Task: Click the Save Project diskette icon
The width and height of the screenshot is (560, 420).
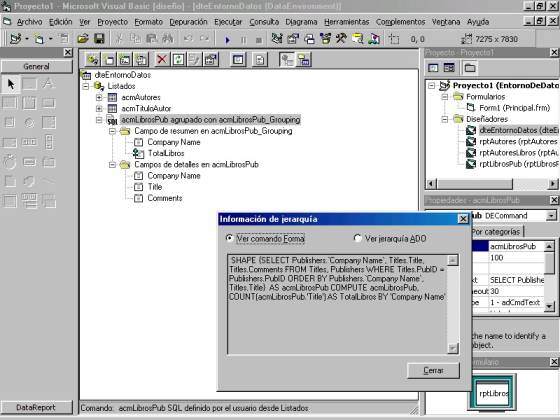Action: pos(99,39)
